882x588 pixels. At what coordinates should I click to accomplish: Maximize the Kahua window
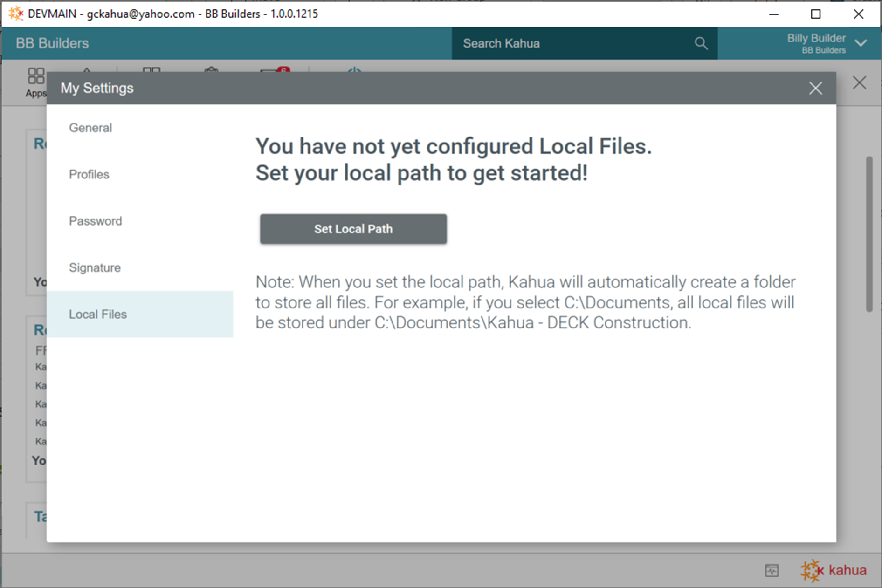[x=816, y=14]
